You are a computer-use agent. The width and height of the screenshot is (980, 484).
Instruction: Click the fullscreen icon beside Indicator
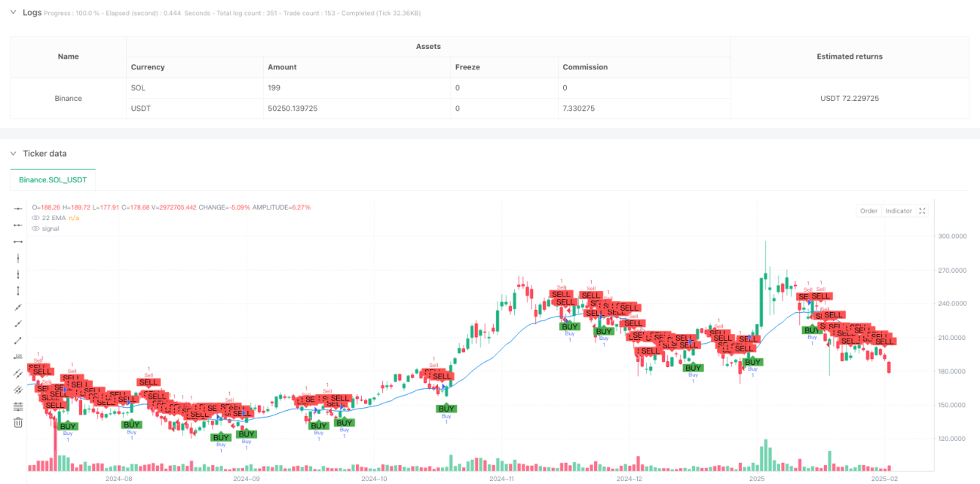[921, 211]
